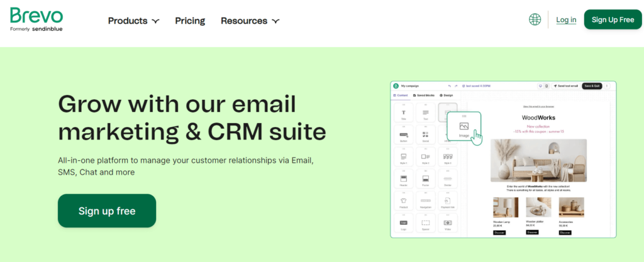Viewport: 644px width, 262px height.
Task: Choose the Style 1 layout block
Action: coord(403,157)
